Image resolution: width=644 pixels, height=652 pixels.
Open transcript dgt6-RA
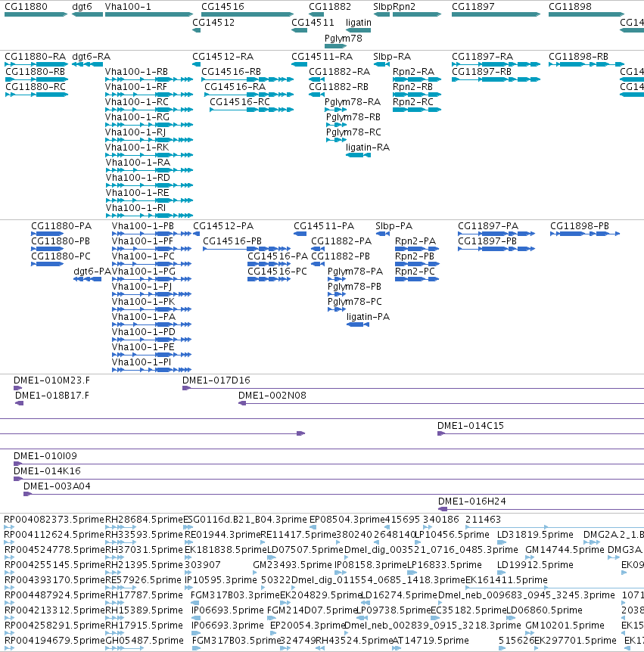91,57
